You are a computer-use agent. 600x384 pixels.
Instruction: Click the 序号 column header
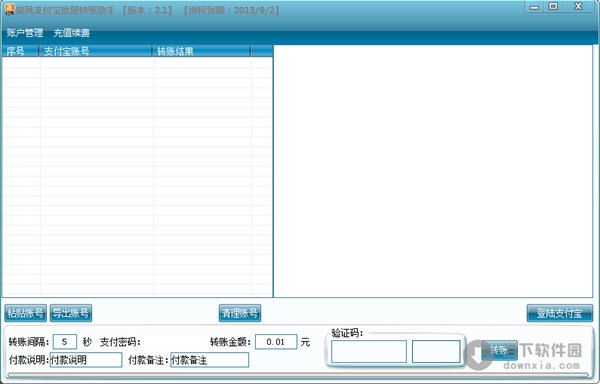pos(21,51)
